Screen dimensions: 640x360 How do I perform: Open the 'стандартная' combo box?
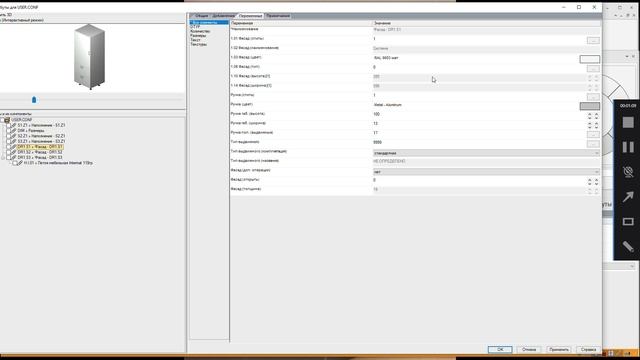pos(486,153)
